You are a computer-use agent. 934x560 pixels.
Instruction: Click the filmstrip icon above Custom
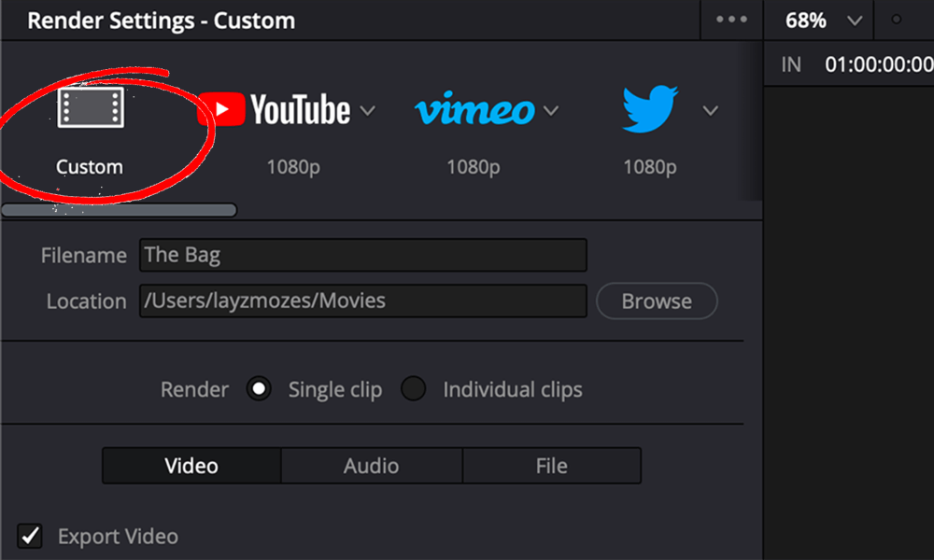tap(89, 107)
